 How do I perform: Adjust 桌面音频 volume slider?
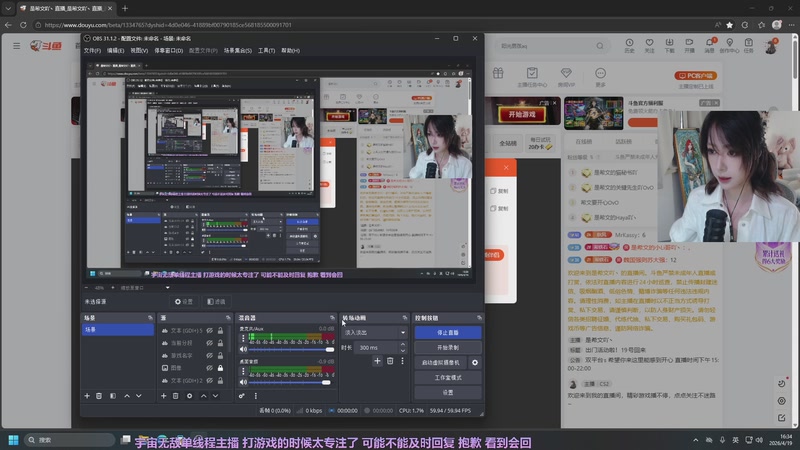(291, 382)
